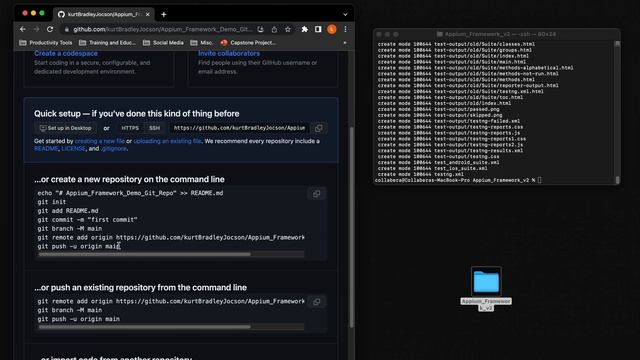
Task: Open the Extensions puzzle icon
Action: 304,29
